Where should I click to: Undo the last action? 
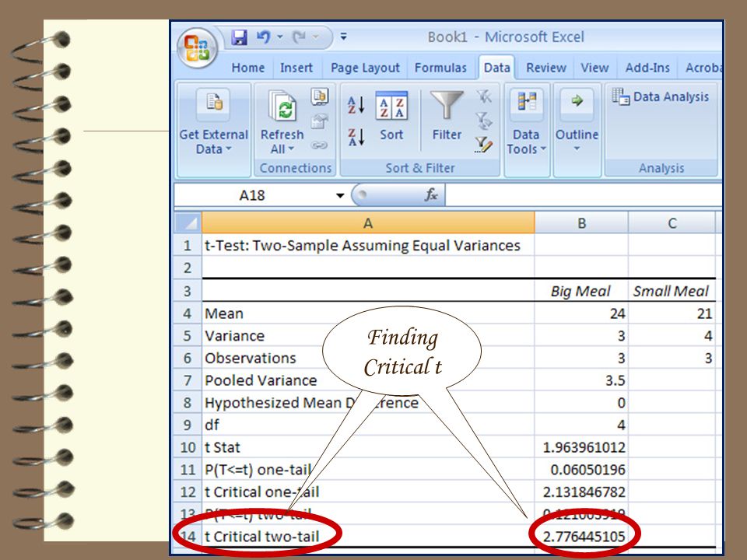tap(263, 37)
